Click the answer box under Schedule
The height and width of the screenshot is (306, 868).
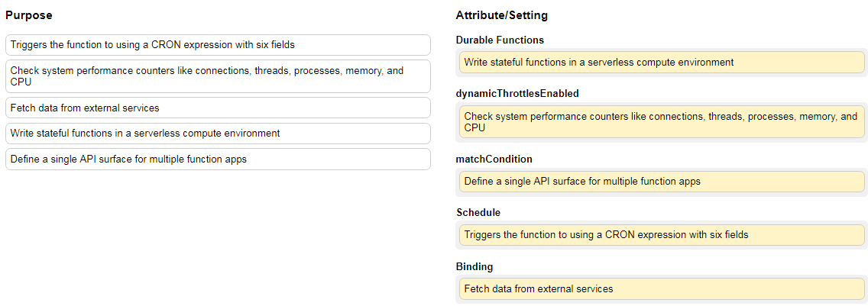(x=662, y=234)
